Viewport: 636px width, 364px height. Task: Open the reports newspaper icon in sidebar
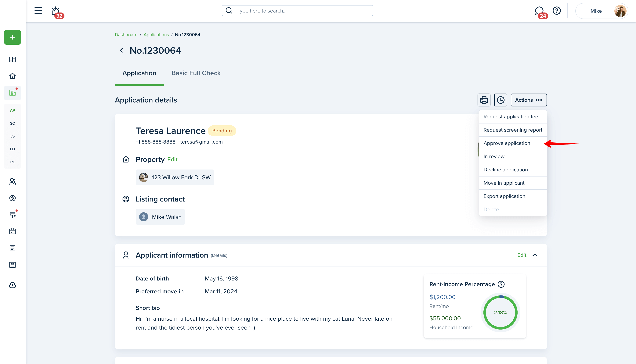(x=13, y=265)
